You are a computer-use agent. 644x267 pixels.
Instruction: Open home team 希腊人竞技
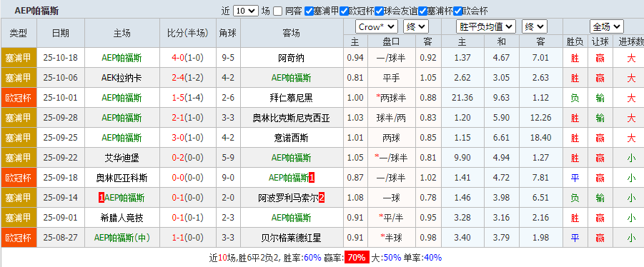[122, 217]
